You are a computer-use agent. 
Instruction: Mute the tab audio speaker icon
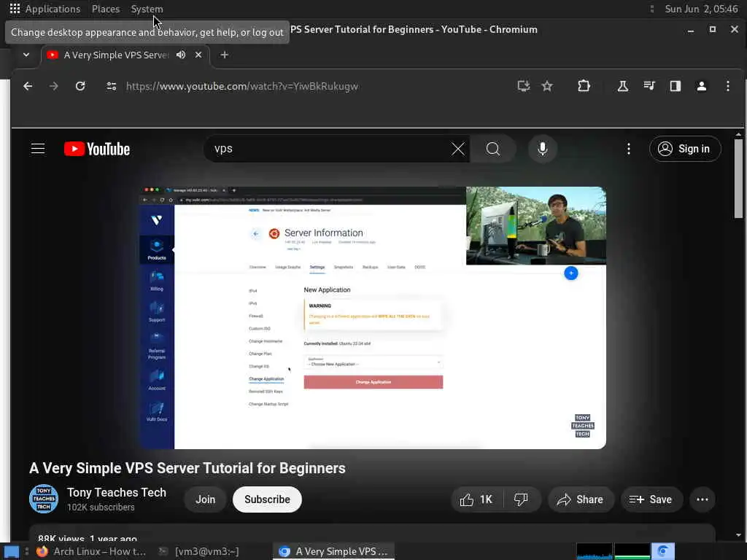[x=181, y=55]
